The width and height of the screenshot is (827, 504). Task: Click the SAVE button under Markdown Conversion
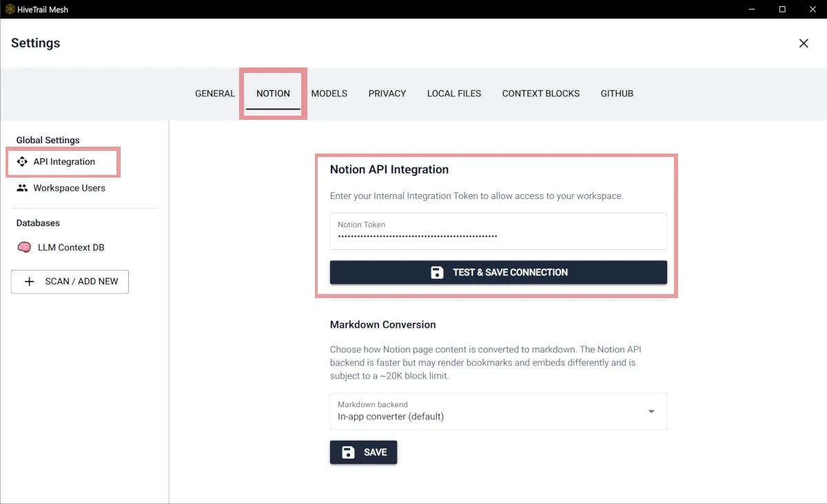[x=363, y=452]
